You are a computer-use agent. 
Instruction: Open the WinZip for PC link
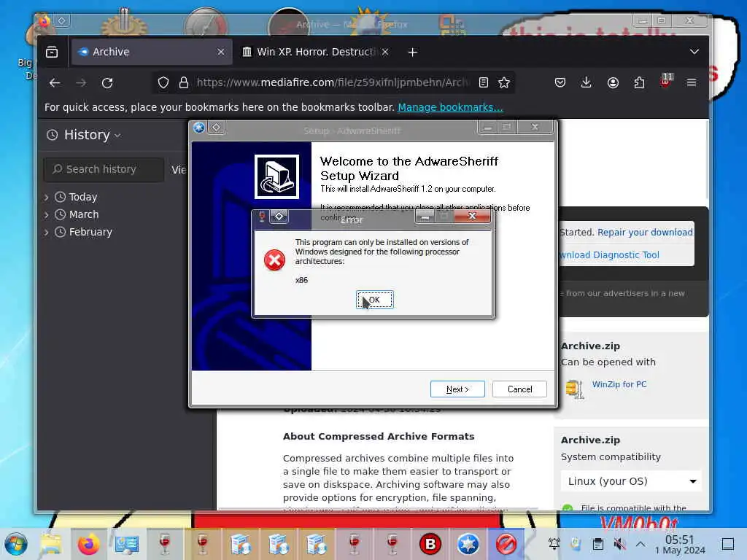click(619, 384)
